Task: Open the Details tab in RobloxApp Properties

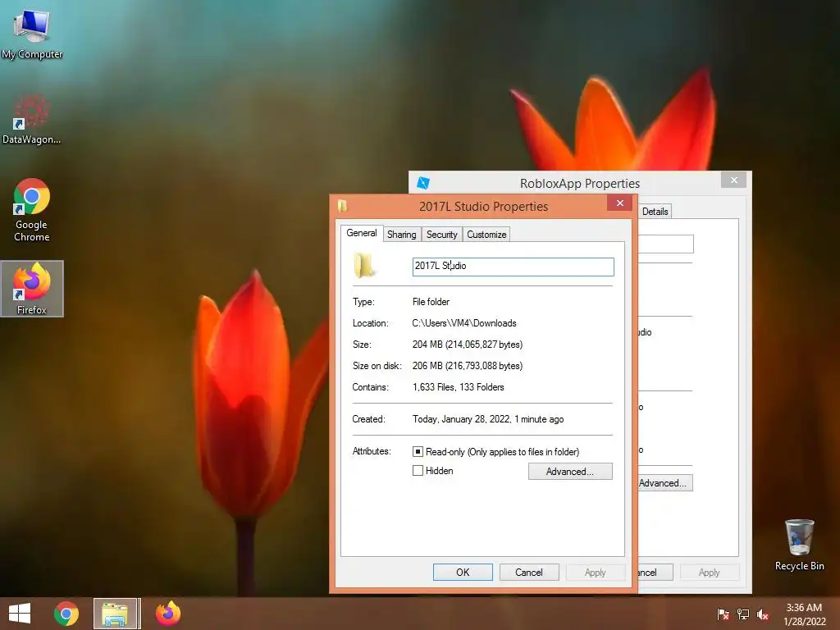Action: pyautogui.click(x=655, y=212)
